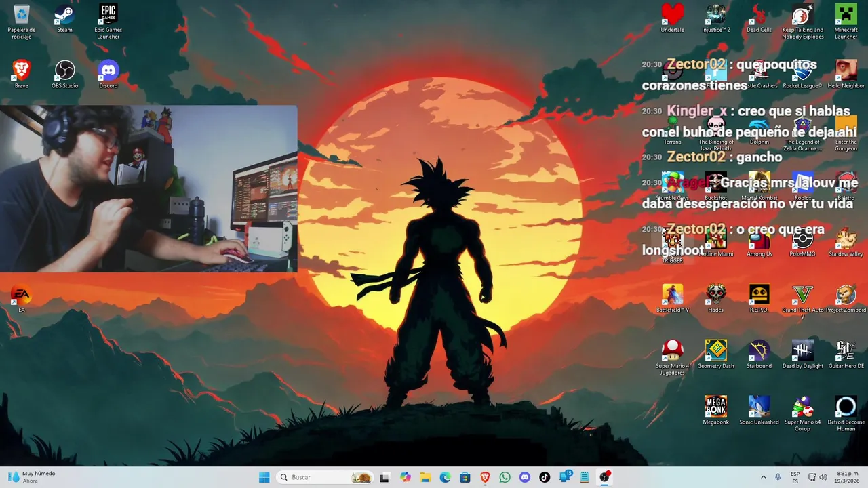Click the microphone tray indicator
The width and height of the screenshot is (868, 488).
778,477
